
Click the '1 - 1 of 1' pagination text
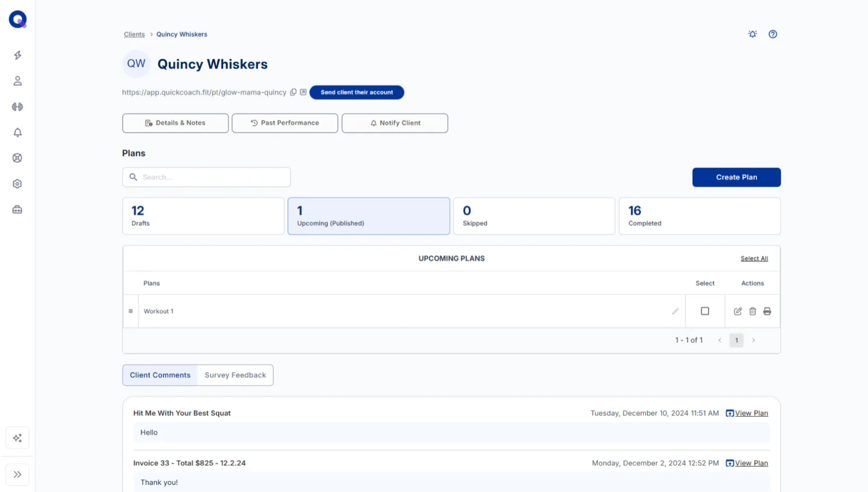(x=689, y=340)
